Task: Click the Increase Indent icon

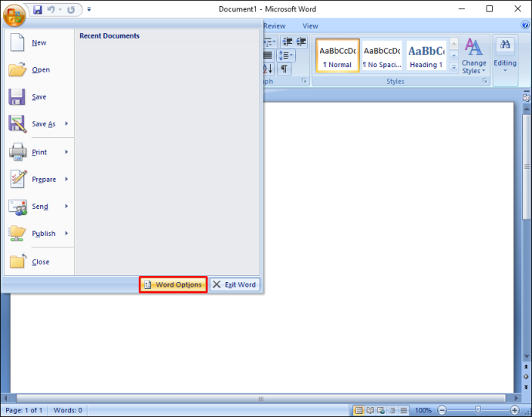Action: tap(301, 42)
